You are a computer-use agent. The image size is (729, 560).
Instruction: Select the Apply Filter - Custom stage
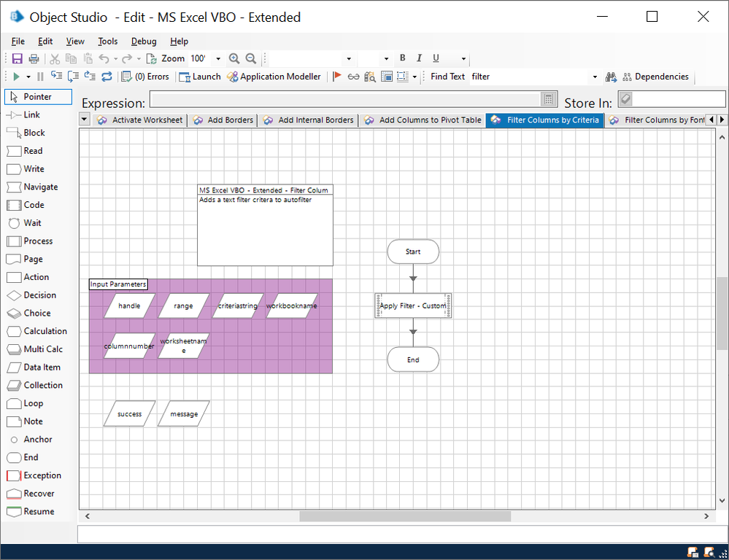413,306
